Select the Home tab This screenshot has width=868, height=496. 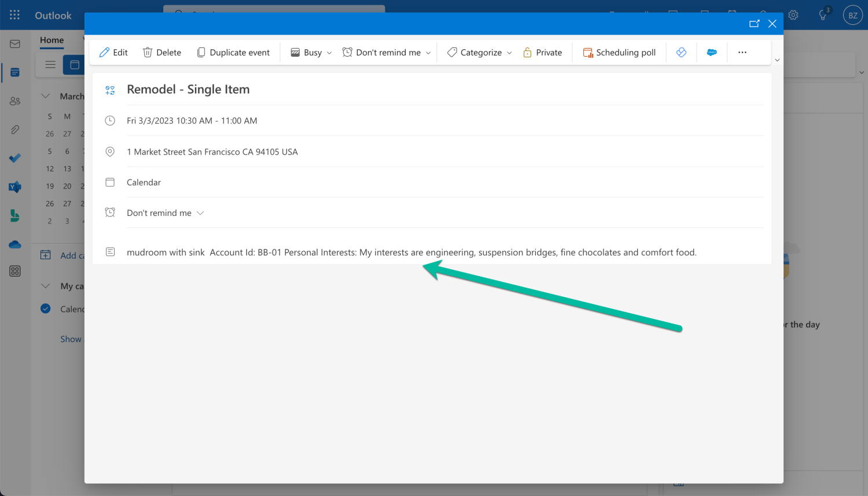(x=52, y=40)
